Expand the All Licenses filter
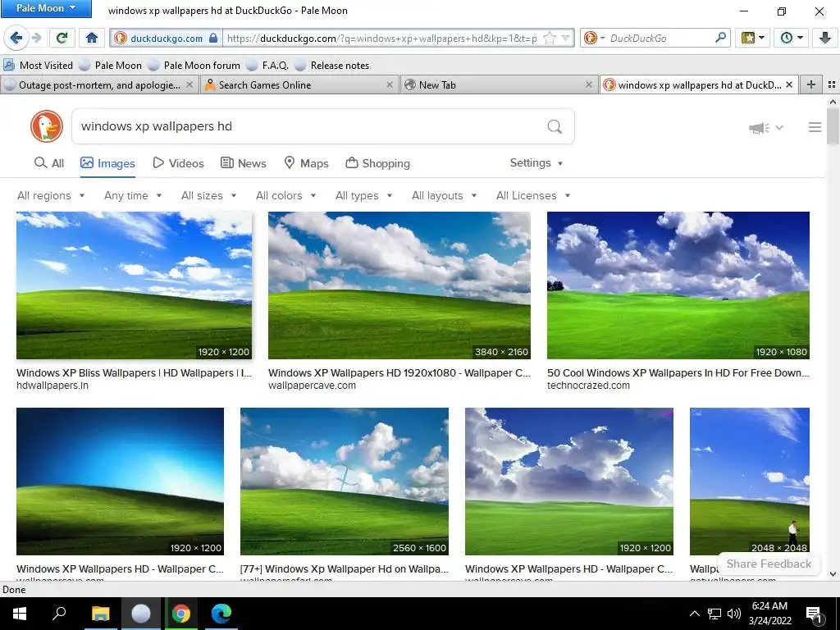Image resolution: width=840 pixels, height=630 pixels. tap(533, 195)
